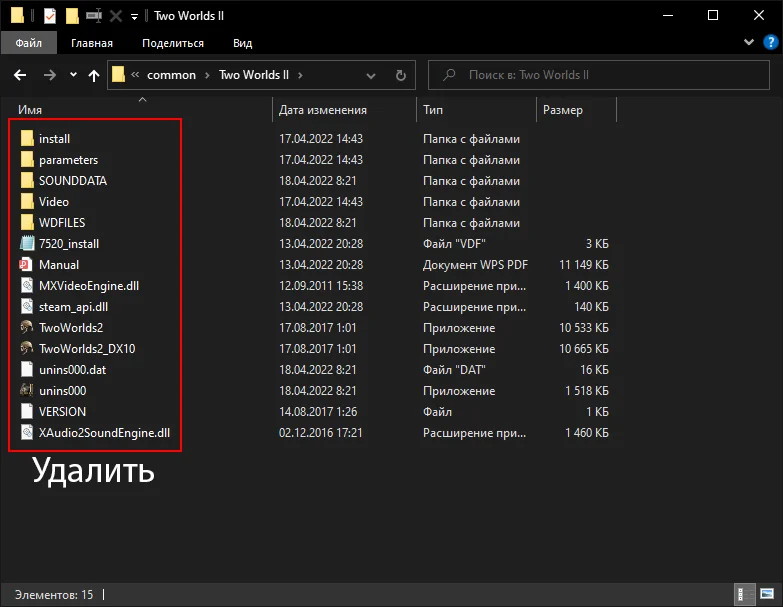The width and height of the screenshot is (783, 607).
Task: Switch to the Поделиться ribbon tab
Action: click(x=173, y=43)
